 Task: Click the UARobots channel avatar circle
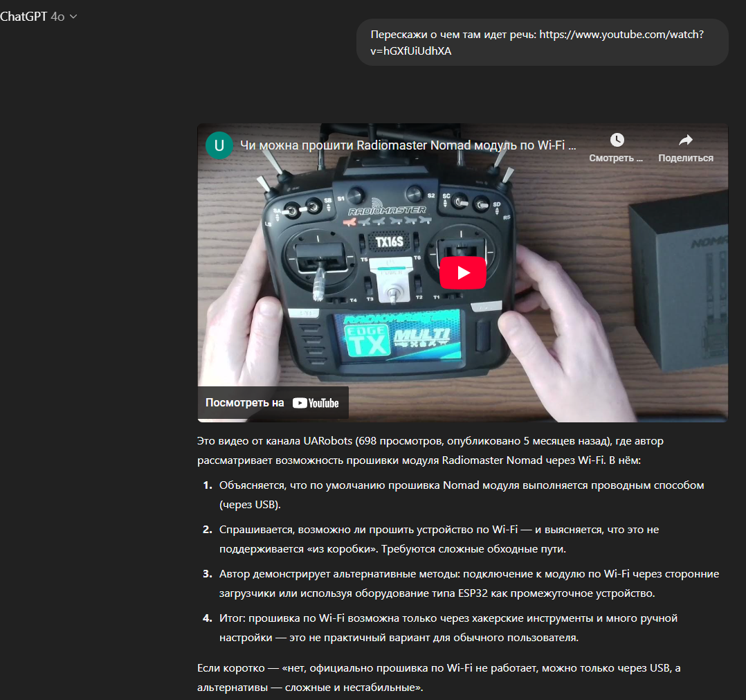pos(219,145)
